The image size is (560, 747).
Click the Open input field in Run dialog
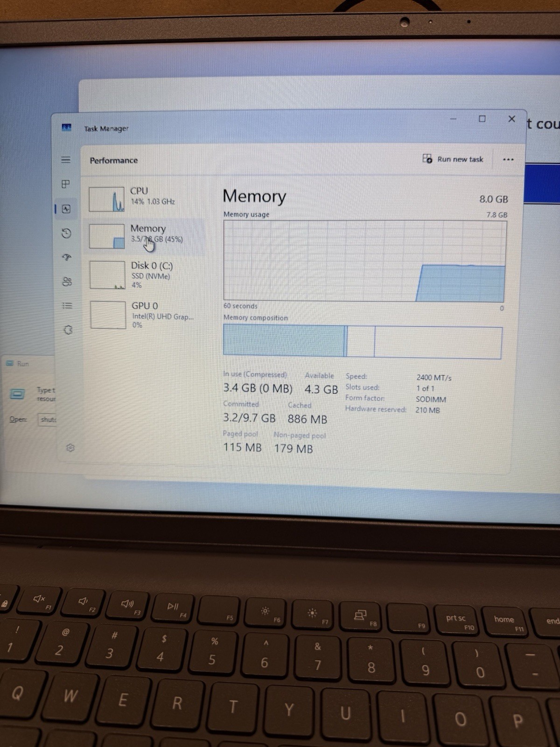[47, 419]
